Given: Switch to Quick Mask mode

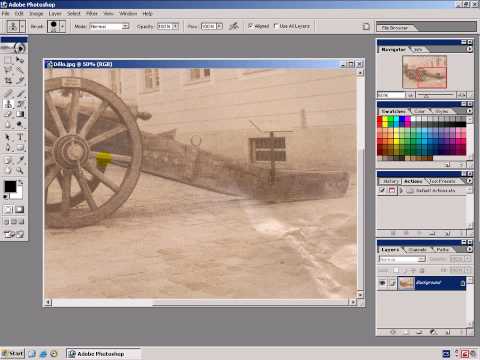Looking at the screenshot, I should (20, 210).
